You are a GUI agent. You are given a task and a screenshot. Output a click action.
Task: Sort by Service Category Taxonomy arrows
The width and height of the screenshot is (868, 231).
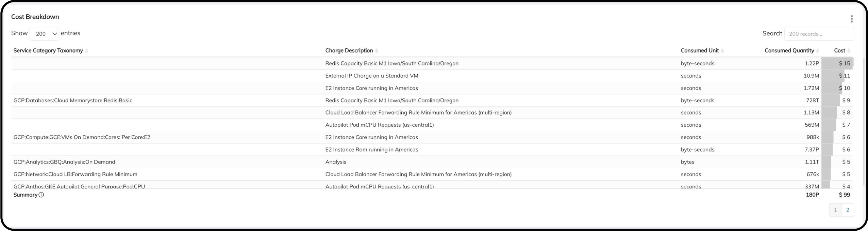click(87, 51)
